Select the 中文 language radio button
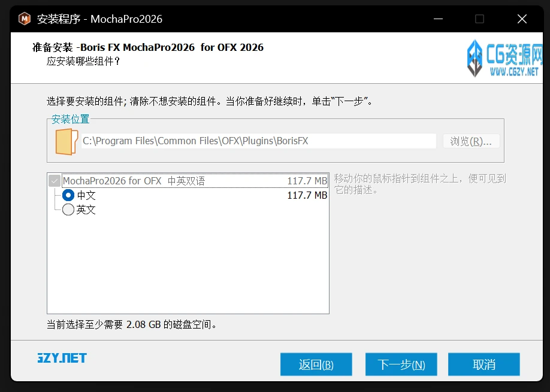Screen dimensions: 550x392 pyautogui.click(x=68, y=195)
